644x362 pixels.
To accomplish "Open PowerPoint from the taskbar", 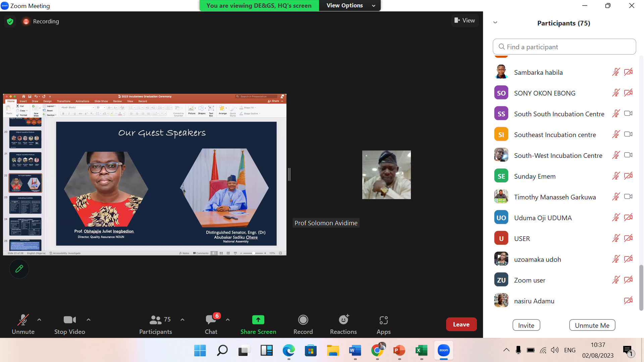I will pos(399,351).
